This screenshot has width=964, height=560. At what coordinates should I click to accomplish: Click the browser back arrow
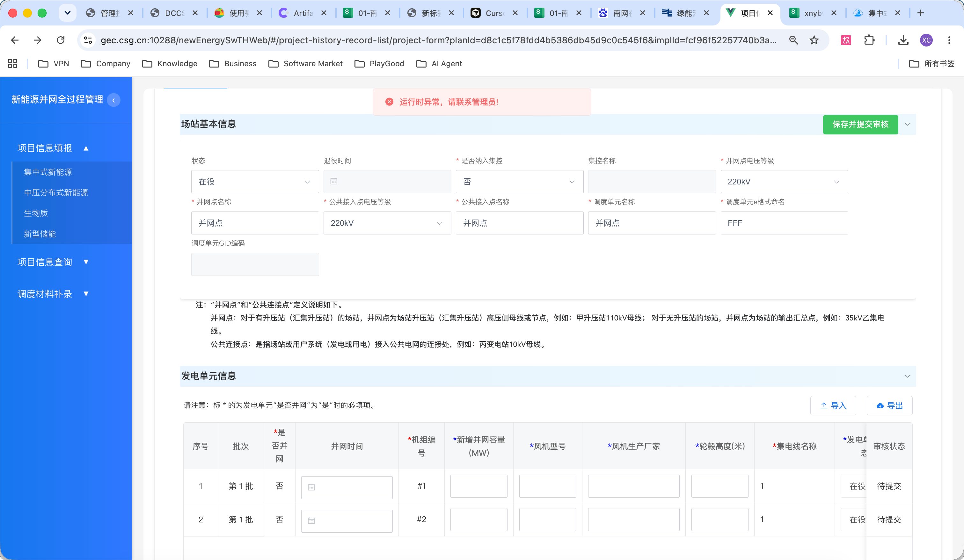(15, 40)
